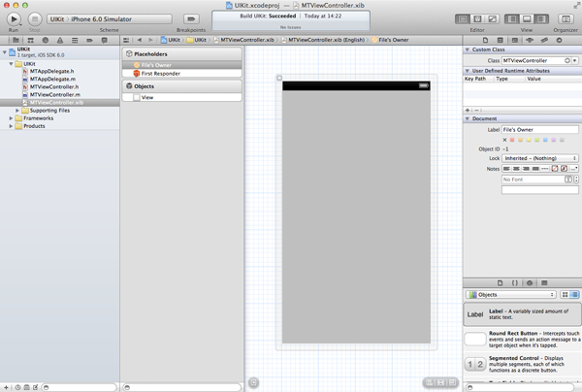Show the Quick Help inspector
Viewport: 582px width, 392px height.
(x=501, y=40)
